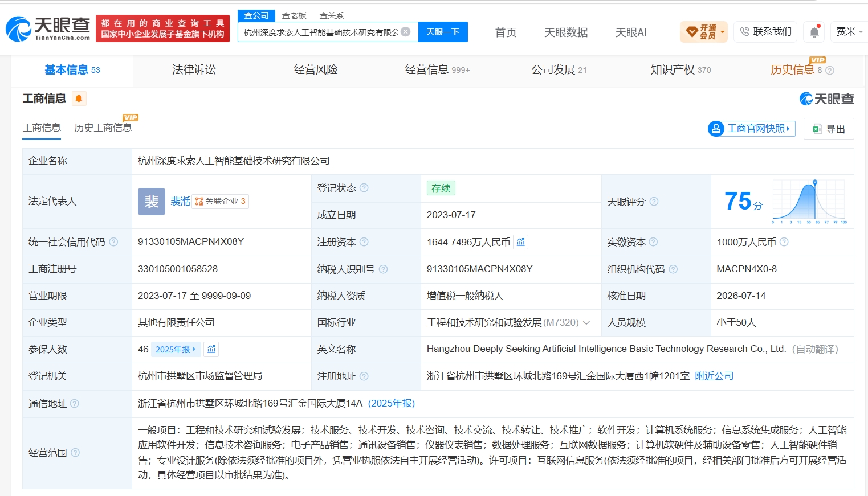Open the 基本信息 tab
This screenshot has width=868, height=496.
(72, 70)
